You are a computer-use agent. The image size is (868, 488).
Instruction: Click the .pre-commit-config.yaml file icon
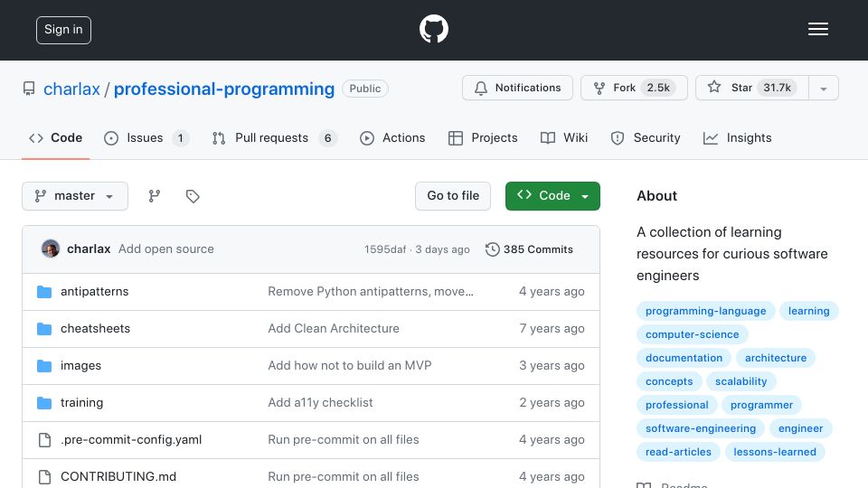click(x=44, y=440)
